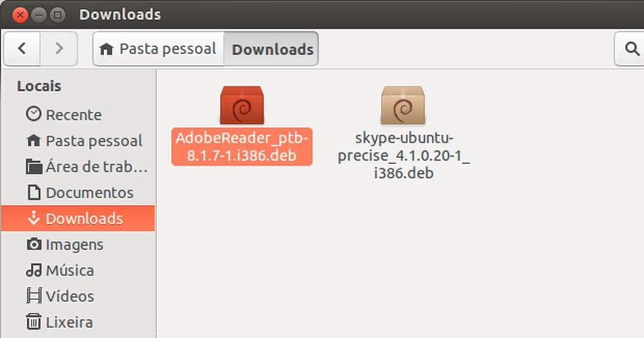The width and height of the screenshot is (644, 338).
Task: Click the forward navigation arrow
Action: click(x=59, y=48)
